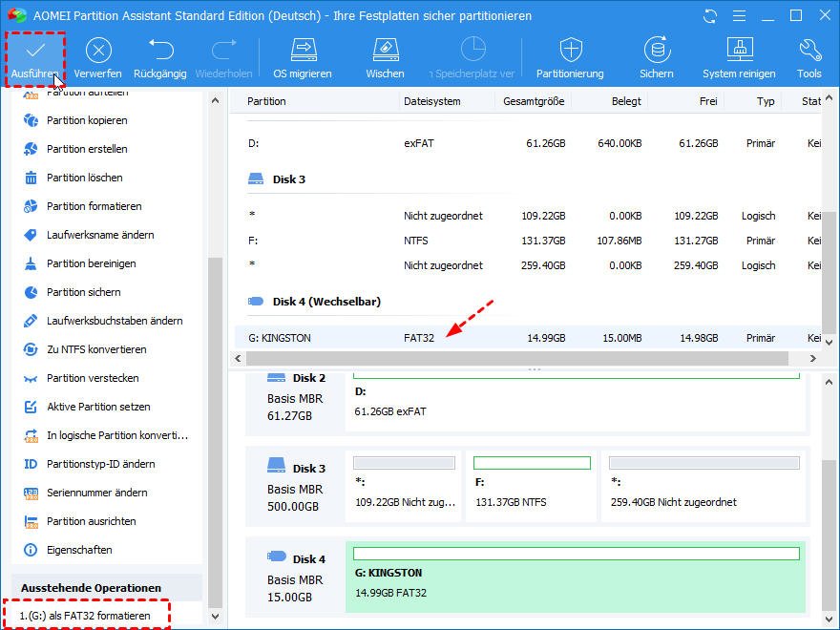Sort by Belegt column header
Image resolution: width=840 pixels, height=630 pixels.
tap(626, 101)
